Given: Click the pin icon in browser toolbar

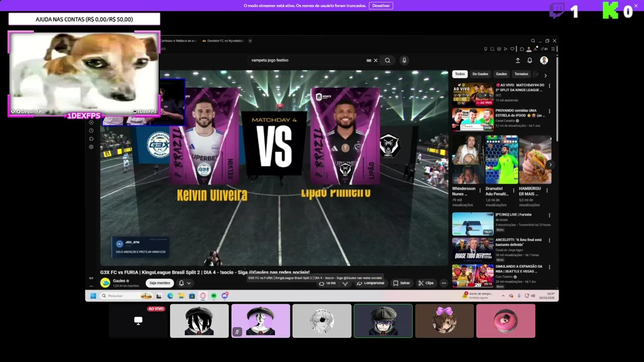Looking at the screenshot, I should pos(486,49).
